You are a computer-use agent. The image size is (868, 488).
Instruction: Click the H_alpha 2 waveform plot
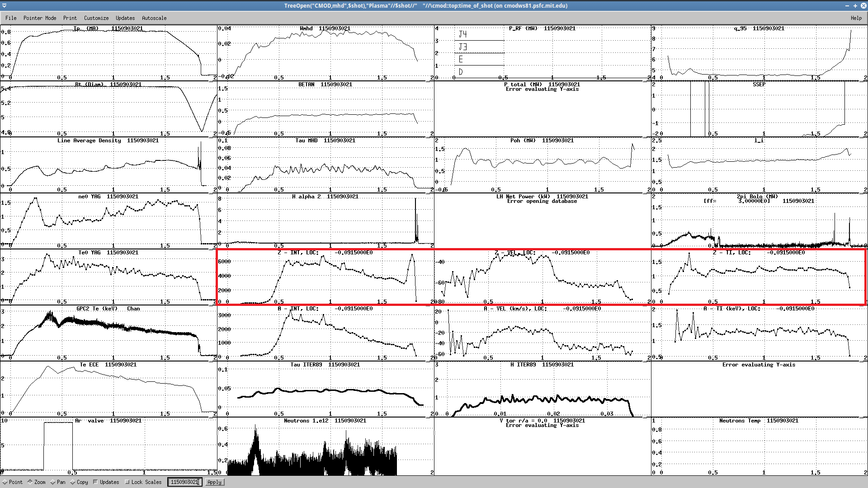pyautogui.click(x=325, y=221)
